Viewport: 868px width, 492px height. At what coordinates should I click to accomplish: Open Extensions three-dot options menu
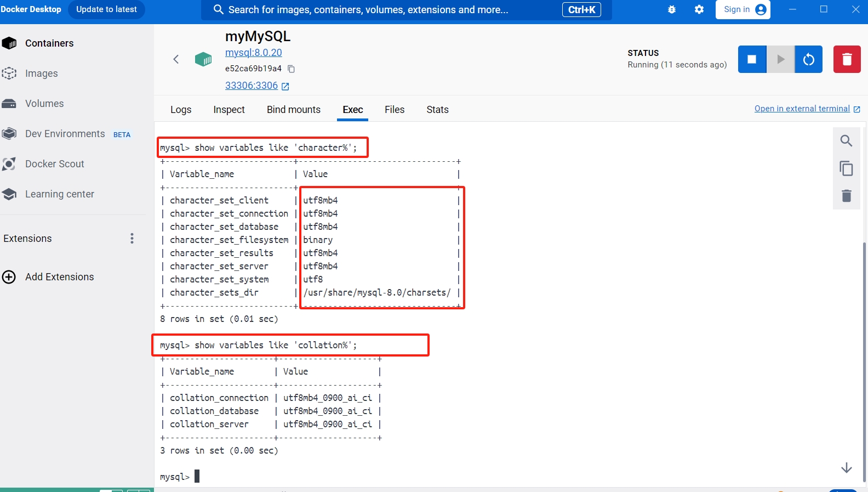(132, 238)
